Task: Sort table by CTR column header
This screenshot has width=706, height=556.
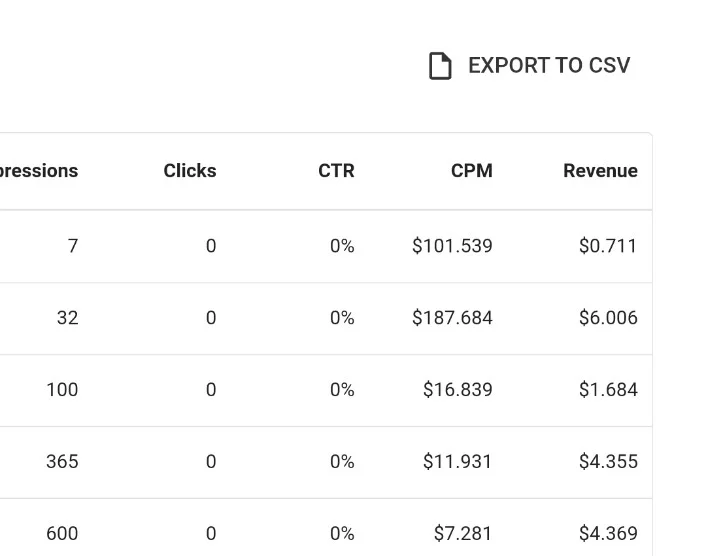Action: [x=336, y=171]
